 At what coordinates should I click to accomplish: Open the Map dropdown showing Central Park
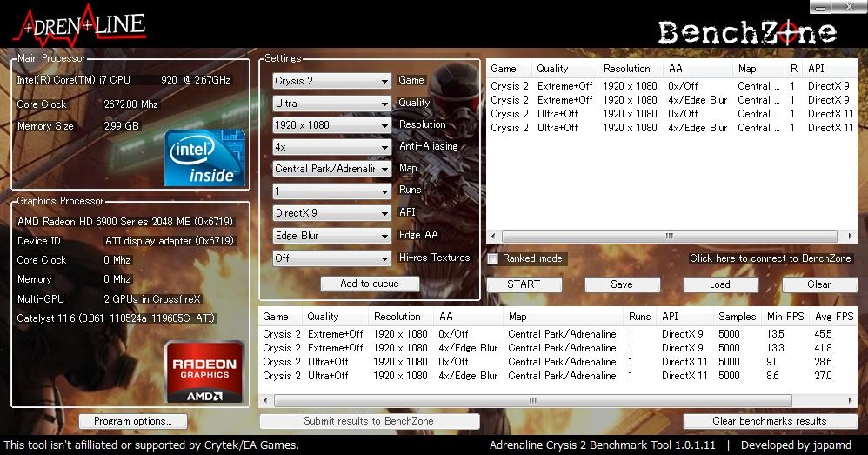coord(331,169)
